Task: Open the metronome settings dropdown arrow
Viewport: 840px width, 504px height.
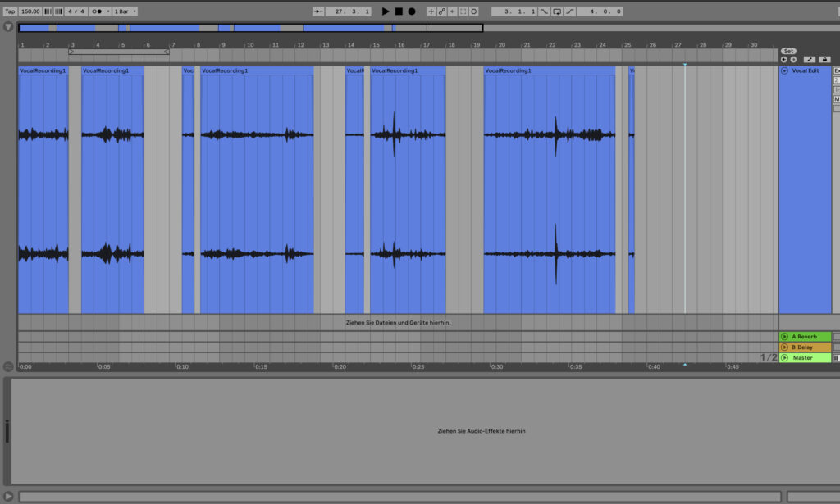Action: coord(108,11)
